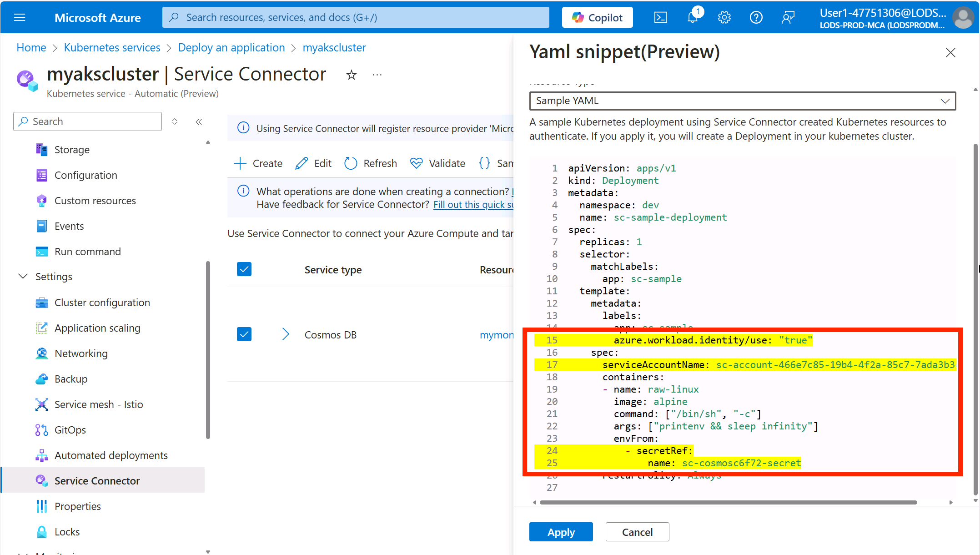The width and height of the screenshot is (980, 555).
Task: Click the Service Connector sidebar icon
Action: 43,480
